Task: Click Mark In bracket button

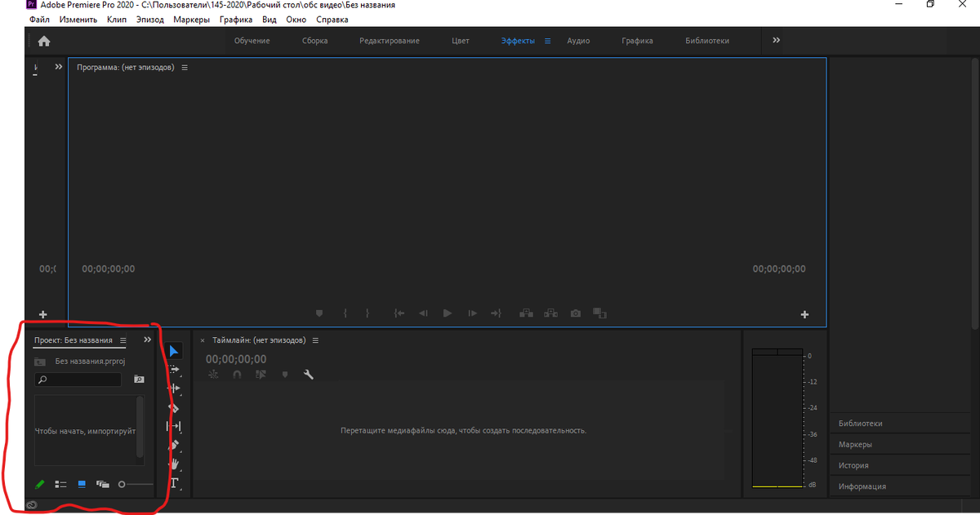Action: coord(346,313)
